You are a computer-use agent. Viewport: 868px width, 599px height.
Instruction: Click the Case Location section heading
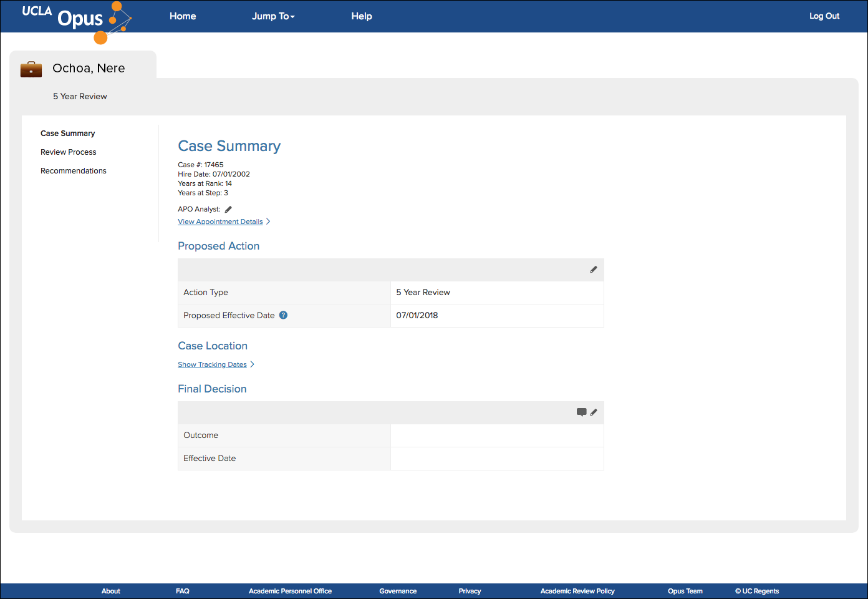[x=213, y=346]
